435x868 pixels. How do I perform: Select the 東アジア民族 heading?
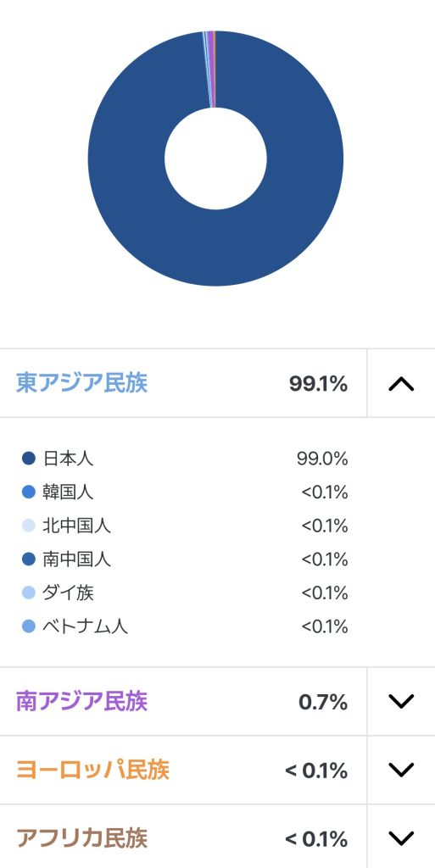(x=82, y=383)
